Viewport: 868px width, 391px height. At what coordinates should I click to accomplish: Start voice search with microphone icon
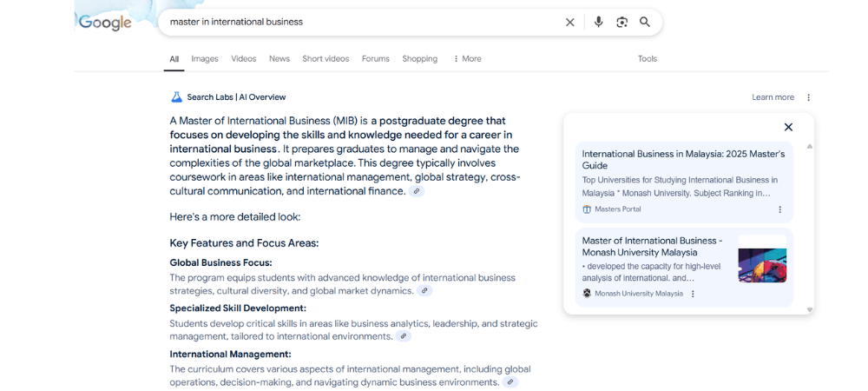(598, 22)
